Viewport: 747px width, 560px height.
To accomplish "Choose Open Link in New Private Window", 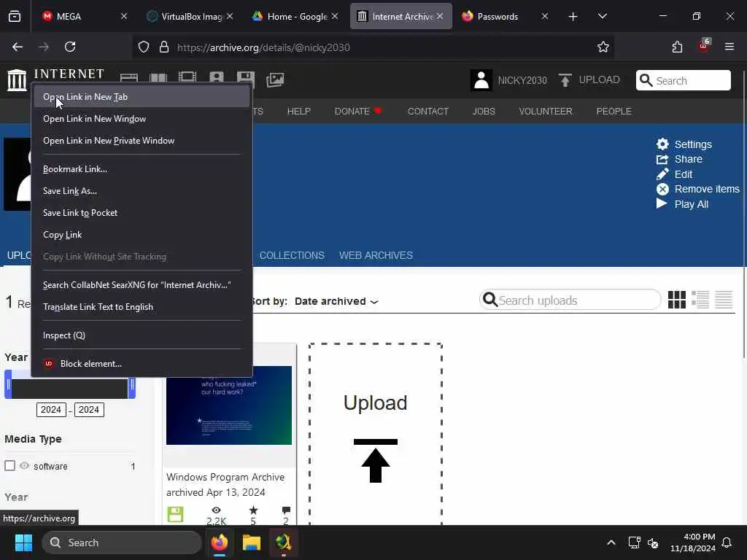I will click(142, 141).
